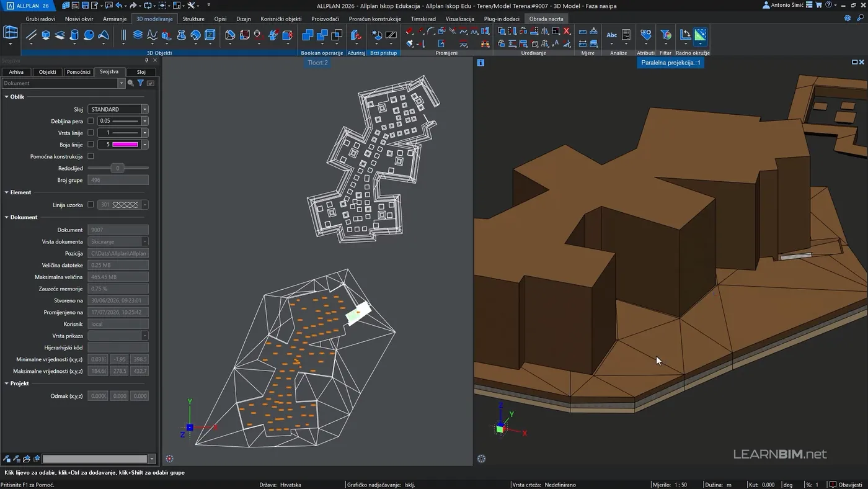Screen dimensions: 868x489
Task: Click the magenta Boja linije color swatch
Action: pyautogui.click(x=125, y=145)
